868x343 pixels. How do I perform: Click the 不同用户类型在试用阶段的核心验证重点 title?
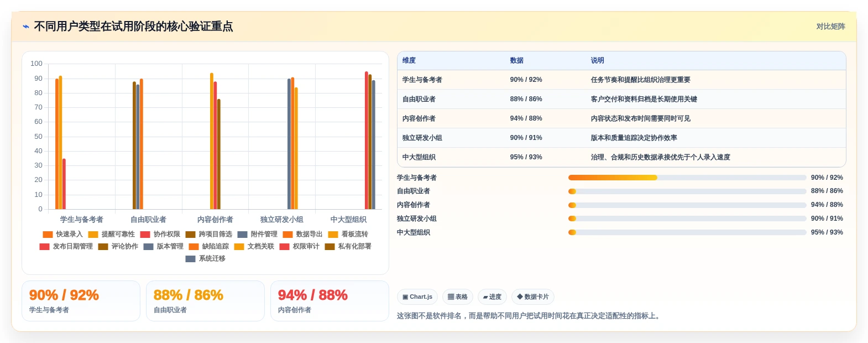click(x=133, y=27)
